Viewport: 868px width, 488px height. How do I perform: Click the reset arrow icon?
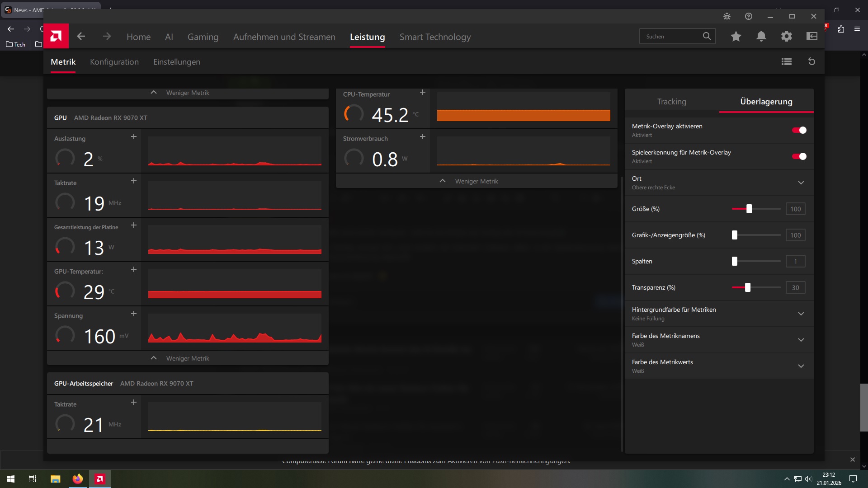click(811, 61)
